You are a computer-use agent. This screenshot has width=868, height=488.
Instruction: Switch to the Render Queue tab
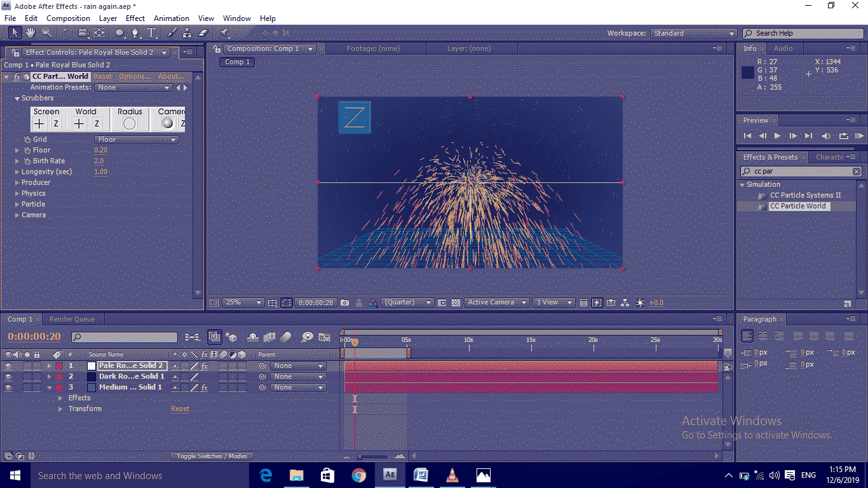point(72,320)
